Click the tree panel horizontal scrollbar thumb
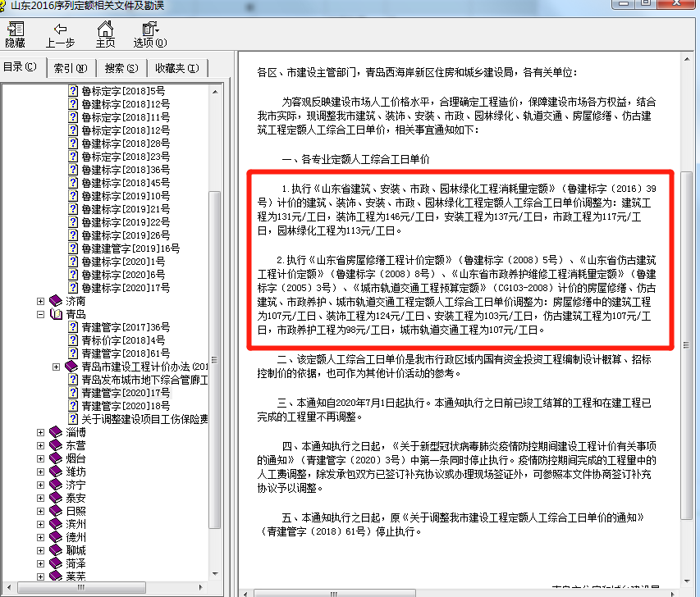The image size is (700, 597). [81, 587]
